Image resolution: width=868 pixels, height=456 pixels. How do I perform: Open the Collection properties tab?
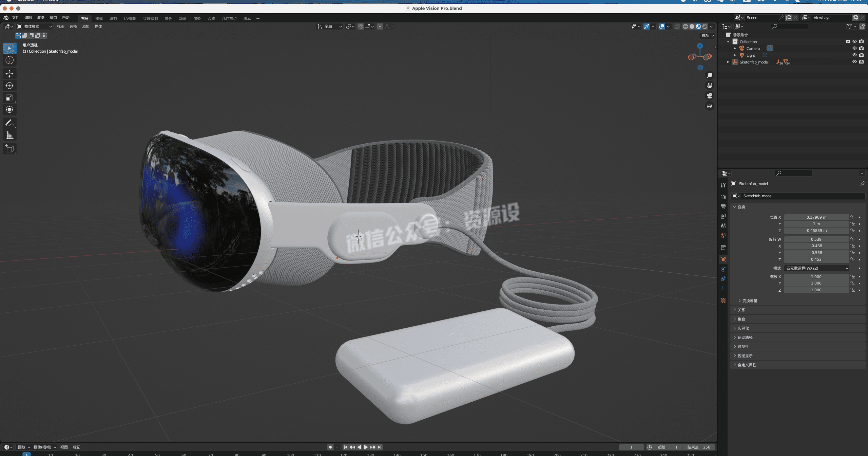click(x=723, y=248)
